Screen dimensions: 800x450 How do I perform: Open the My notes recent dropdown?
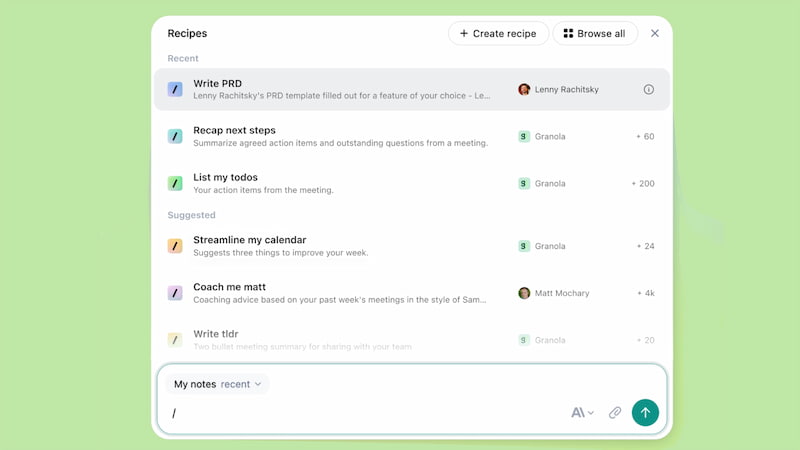(217, 384)
